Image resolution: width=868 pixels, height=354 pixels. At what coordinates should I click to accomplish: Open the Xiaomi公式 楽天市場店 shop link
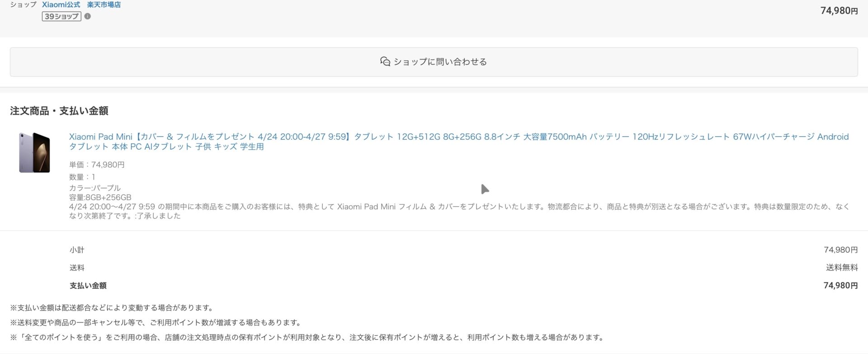pos(81,5)
